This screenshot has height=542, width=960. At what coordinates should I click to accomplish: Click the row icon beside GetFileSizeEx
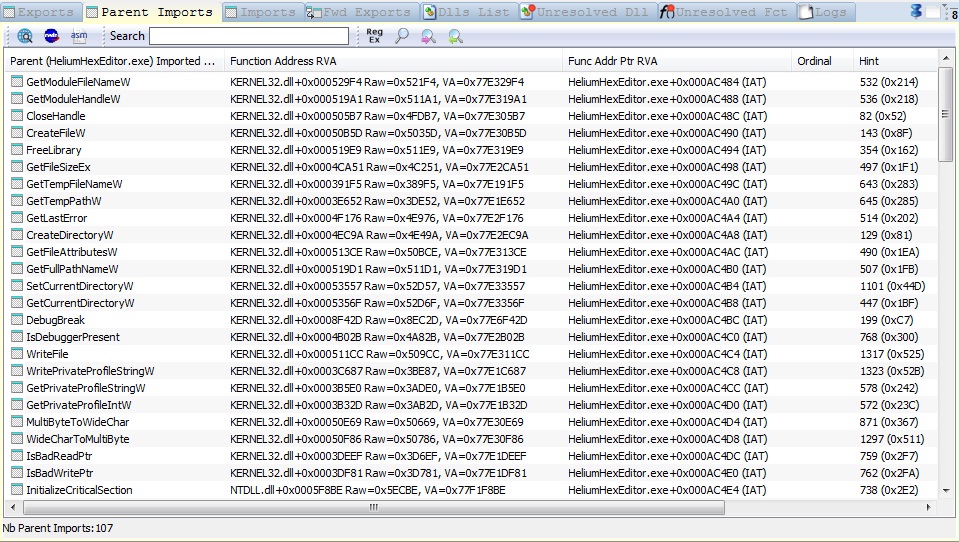17,167
